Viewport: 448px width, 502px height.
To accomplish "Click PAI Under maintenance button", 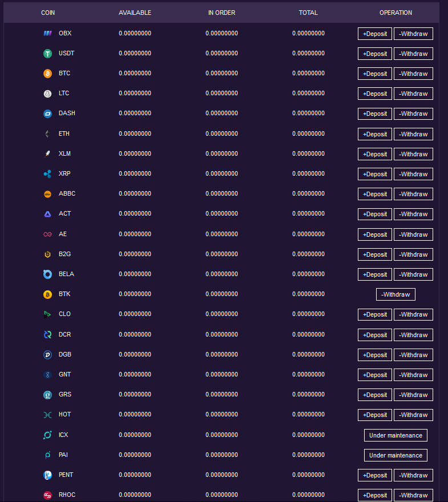I will 395,455.
